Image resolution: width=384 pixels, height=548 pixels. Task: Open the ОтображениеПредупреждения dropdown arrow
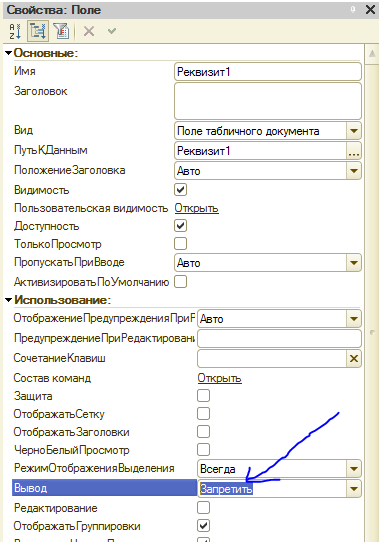[x=354, y=319]
